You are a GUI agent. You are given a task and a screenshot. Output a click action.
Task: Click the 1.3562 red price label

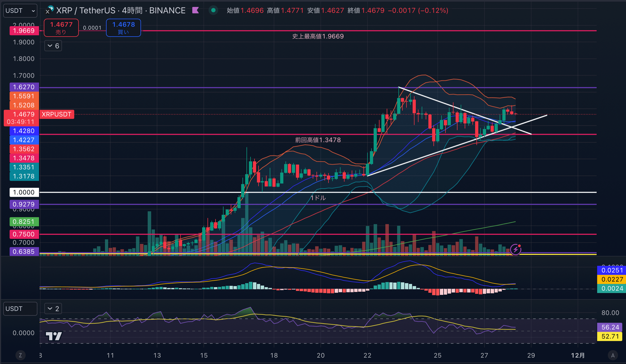click(24, 149)
